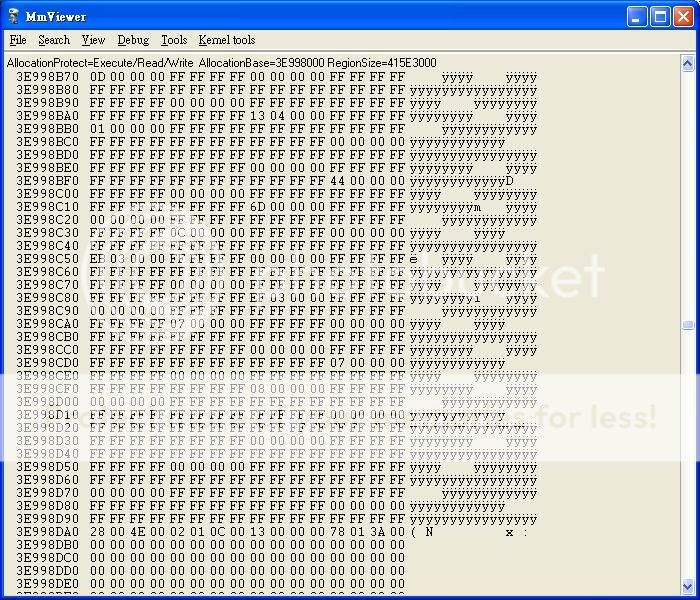700x600 pixels.
Task: Open the Debug menu
Action: pos(133,40)
